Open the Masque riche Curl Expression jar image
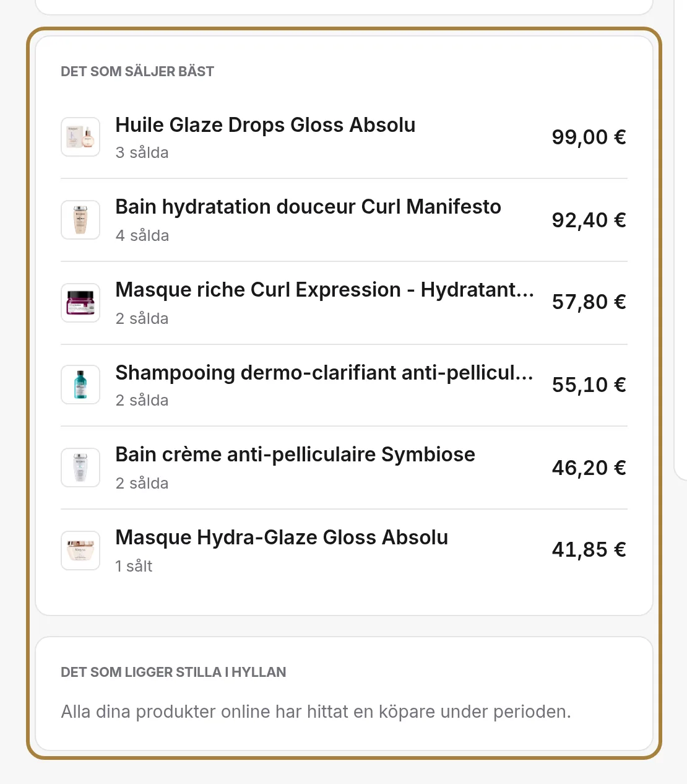 pos(80,303)
